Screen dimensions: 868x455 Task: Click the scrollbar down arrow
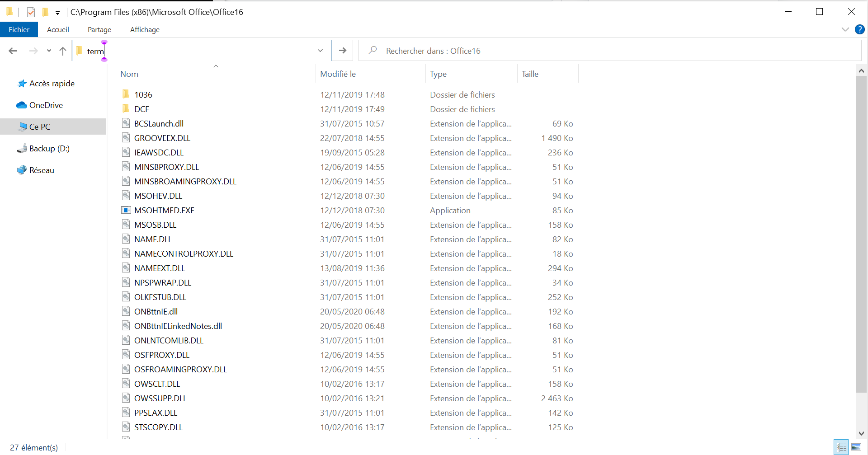coord(861,433)
